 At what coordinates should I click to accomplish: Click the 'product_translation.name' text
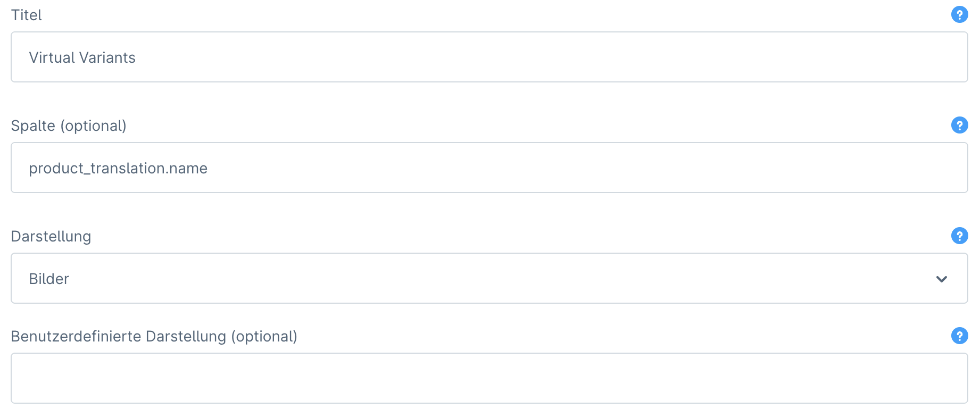pos(118,168)
